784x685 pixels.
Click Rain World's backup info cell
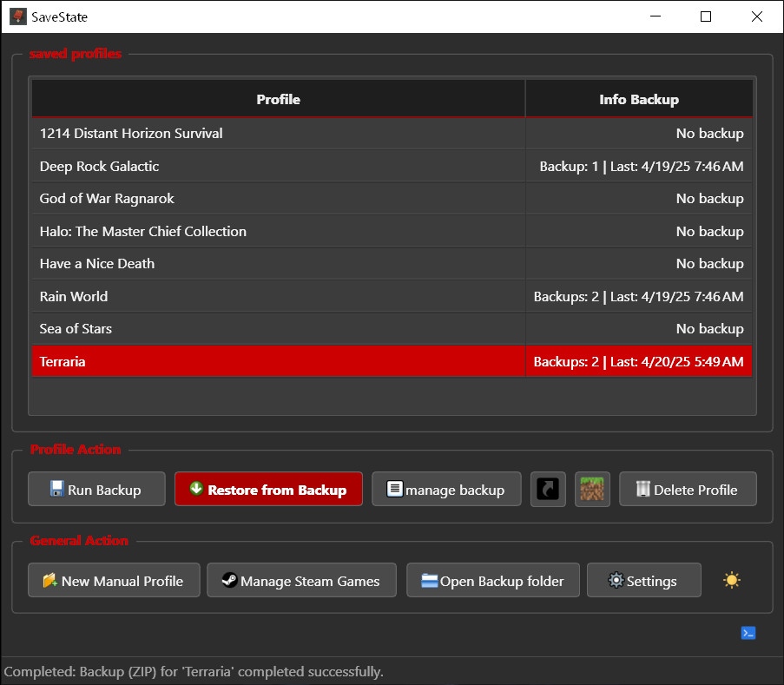pyautogui.click(x=639, y=296)
